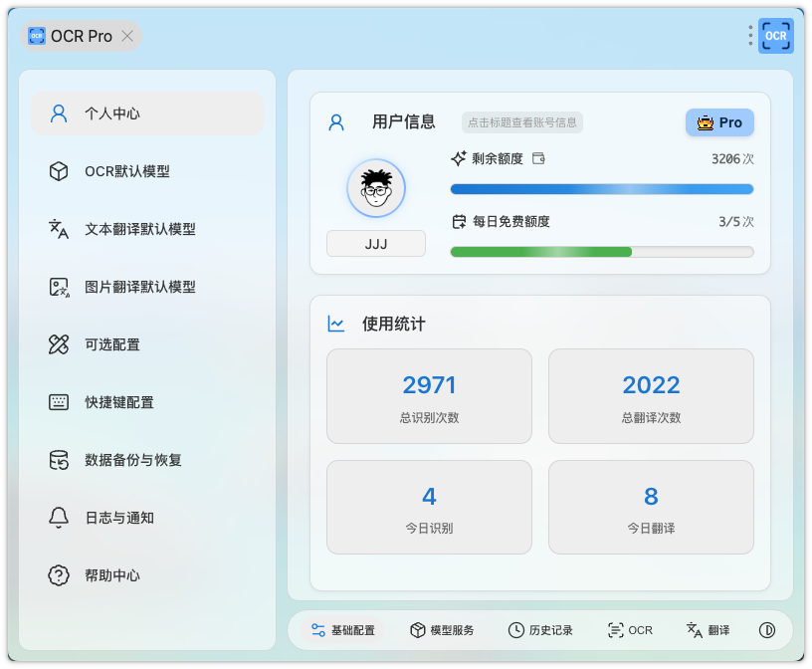This screenshot has height=669, width=812.
Task: Close the OCR Pro tab
Action: [x=127, y=36]
